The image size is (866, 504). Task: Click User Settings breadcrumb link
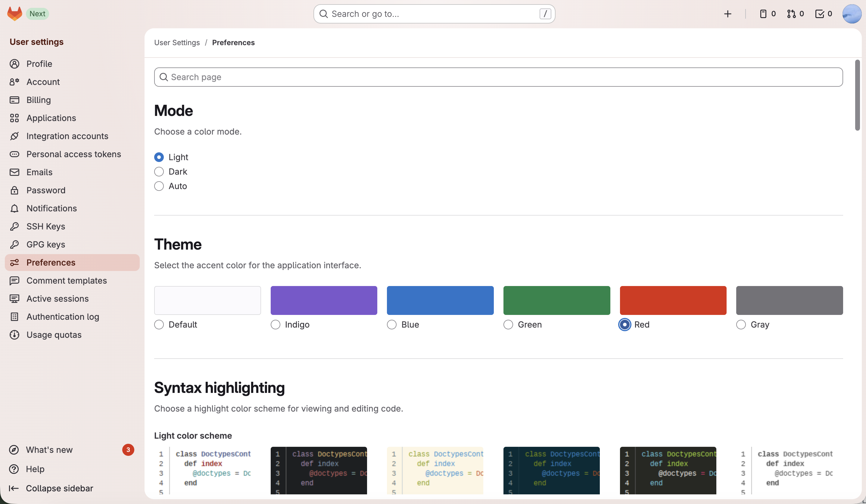point(177,42)
